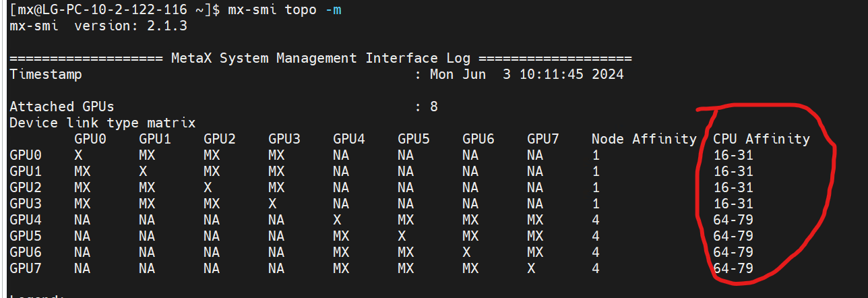Click the MX cell under GPU6 in the GPU7 row

[470, 268]
